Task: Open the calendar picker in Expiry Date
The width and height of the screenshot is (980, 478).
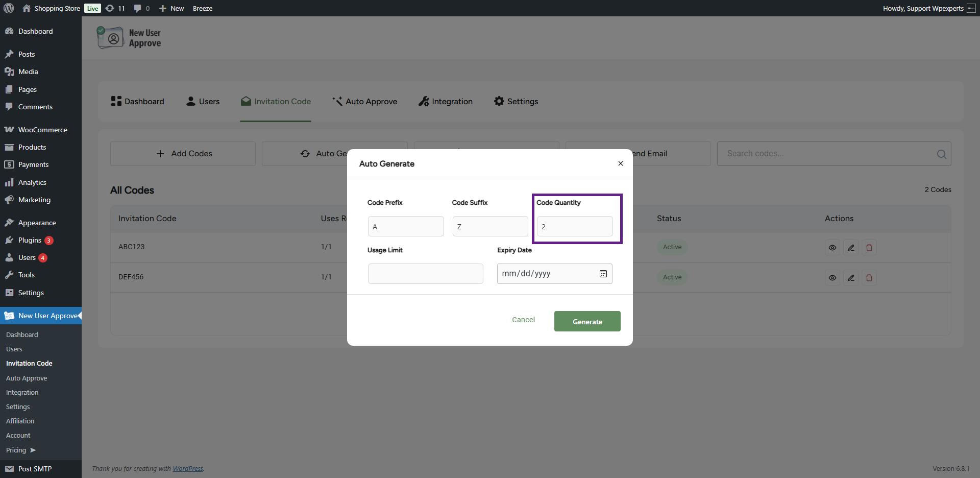Action: coord(603,274)
